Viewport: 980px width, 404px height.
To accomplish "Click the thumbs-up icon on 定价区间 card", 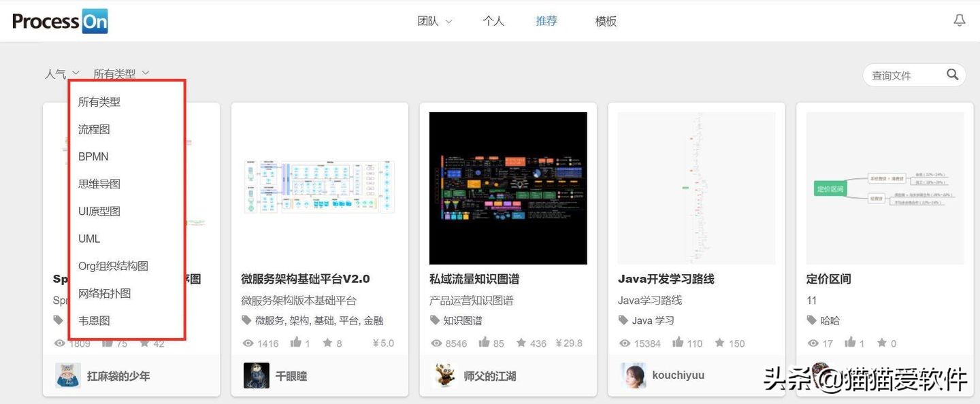I will 851,343.
